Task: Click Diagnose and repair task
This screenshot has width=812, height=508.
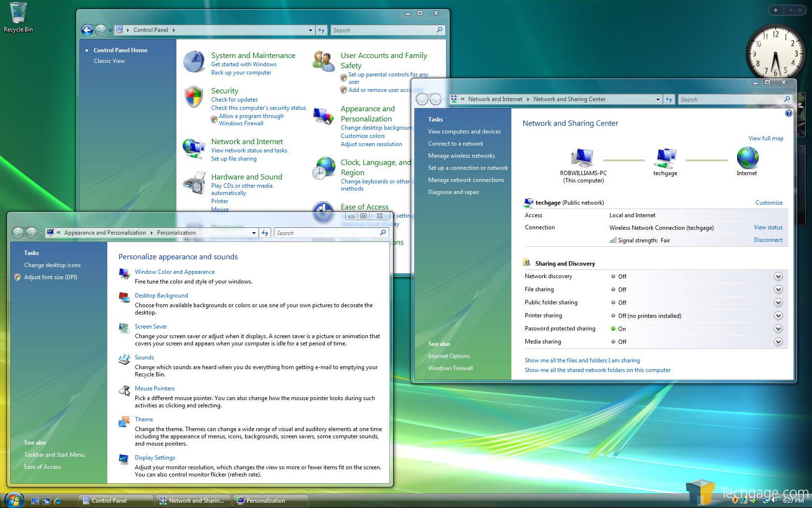Action: pos(453,192)
